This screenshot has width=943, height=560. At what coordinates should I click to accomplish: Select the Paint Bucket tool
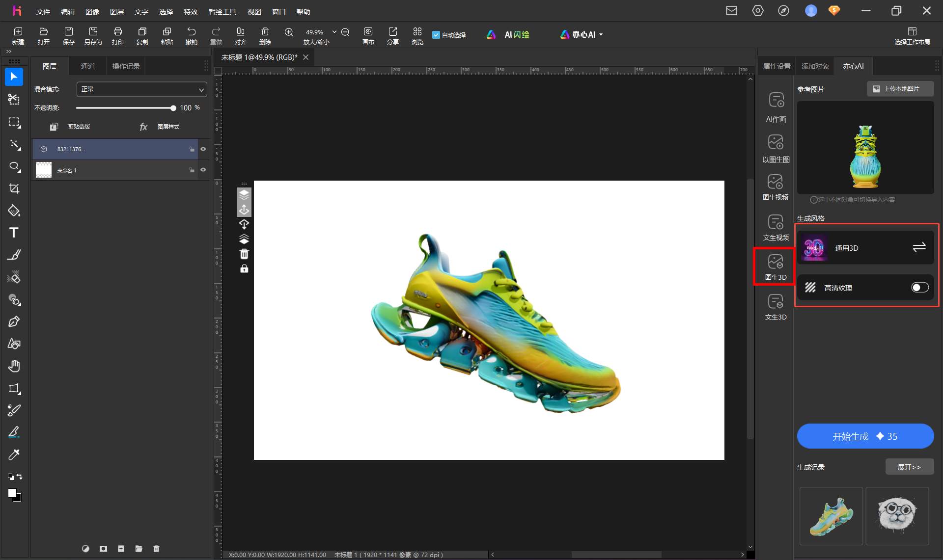pos(14,211)
